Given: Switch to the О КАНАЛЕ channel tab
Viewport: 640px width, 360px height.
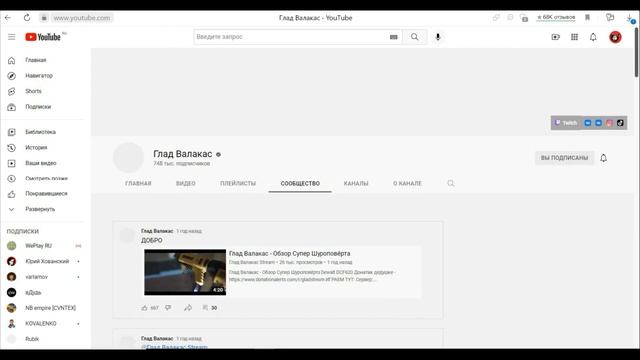Looking at the screenshot, I should click(x=407, y=183).
